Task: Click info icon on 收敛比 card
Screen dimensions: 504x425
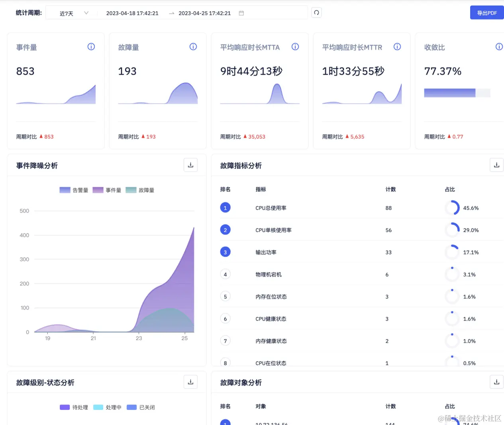Action: [499, 47]
